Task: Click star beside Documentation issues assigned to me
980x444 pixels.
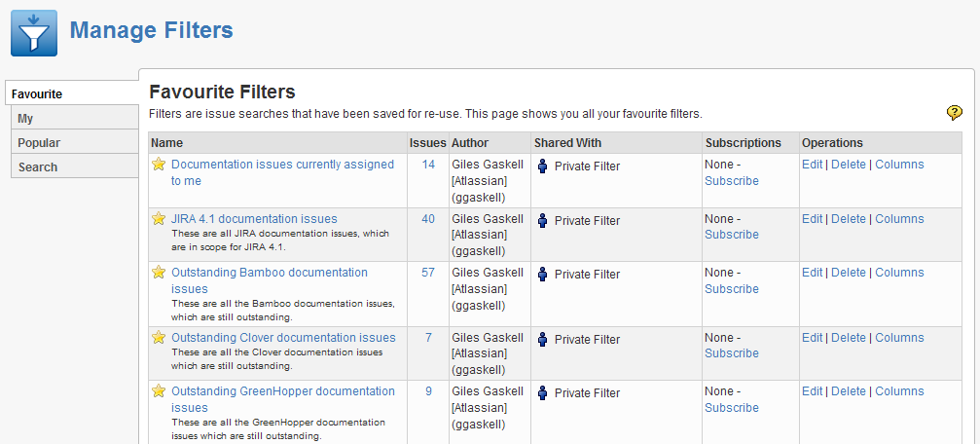Action: tap(159, 165)
